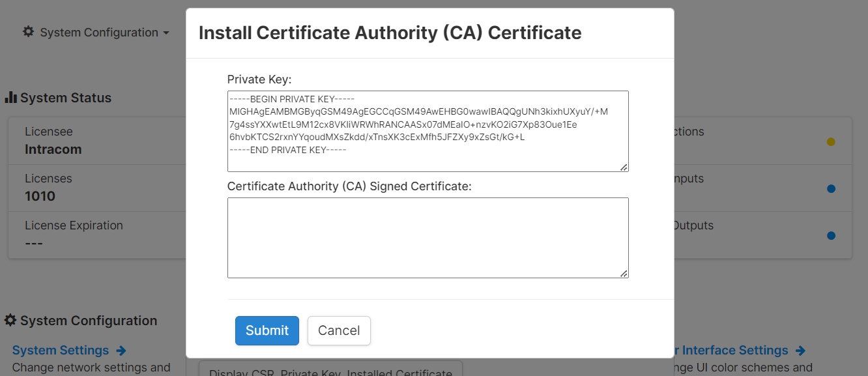
Task: Click into the CA Signed Certificate text box
Action: click(427, 238)
